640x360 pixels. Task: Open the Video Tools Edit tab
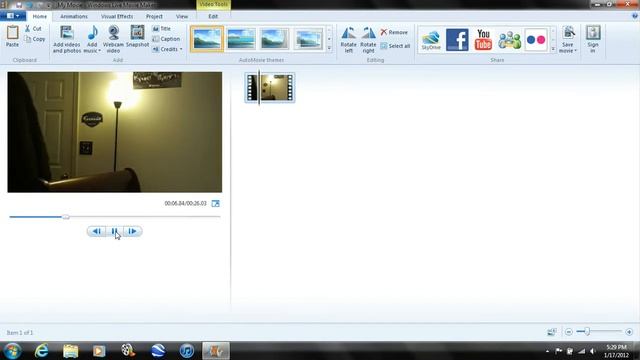[x=213, y=16]
